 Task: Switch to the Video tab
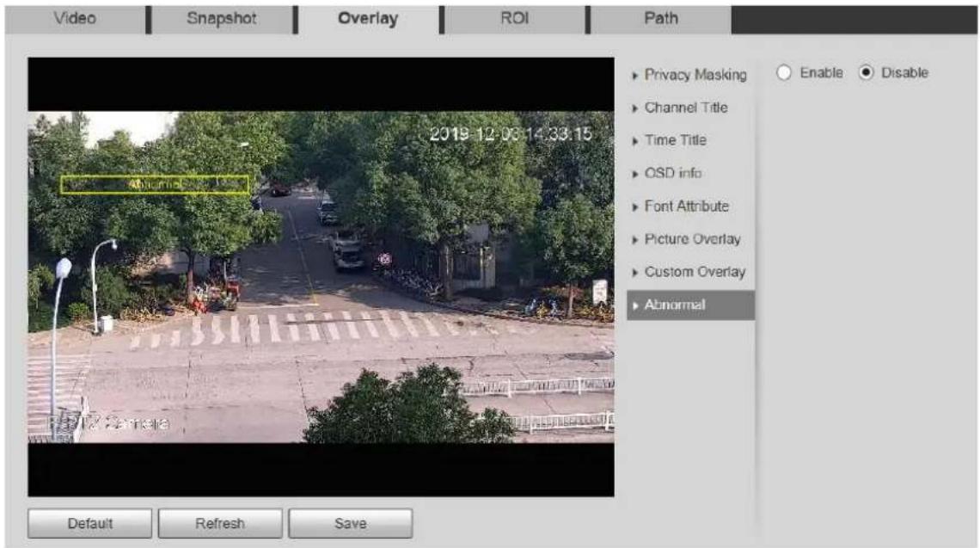(75, 19)
